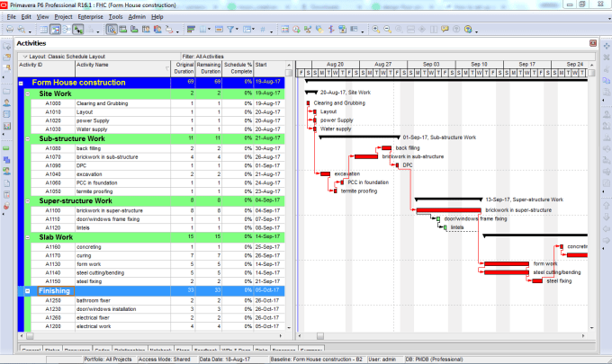
Task: Click the Filter funnel icon
Action: pos(230,30)
